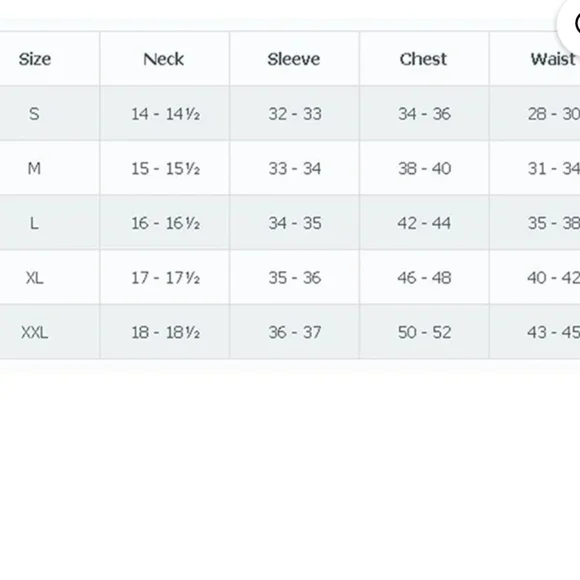Select the XL size row label

tap(35, 277)
